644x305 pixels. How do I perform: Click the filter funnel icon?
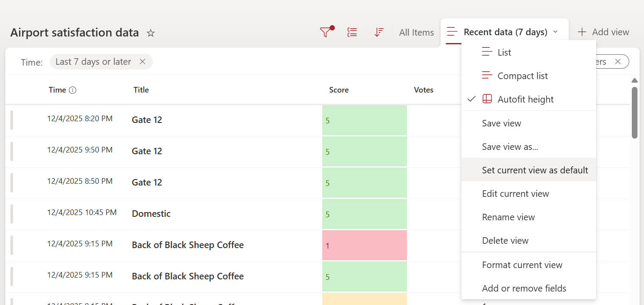(325, 32)
